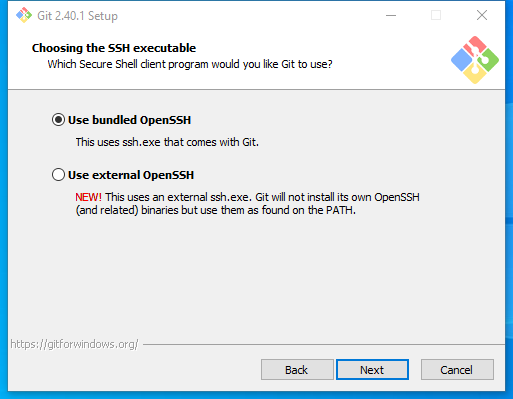Click the '(and related) binaries' PATH text line
The height and width of the screenshot is (399, 513).
(216, 210)
